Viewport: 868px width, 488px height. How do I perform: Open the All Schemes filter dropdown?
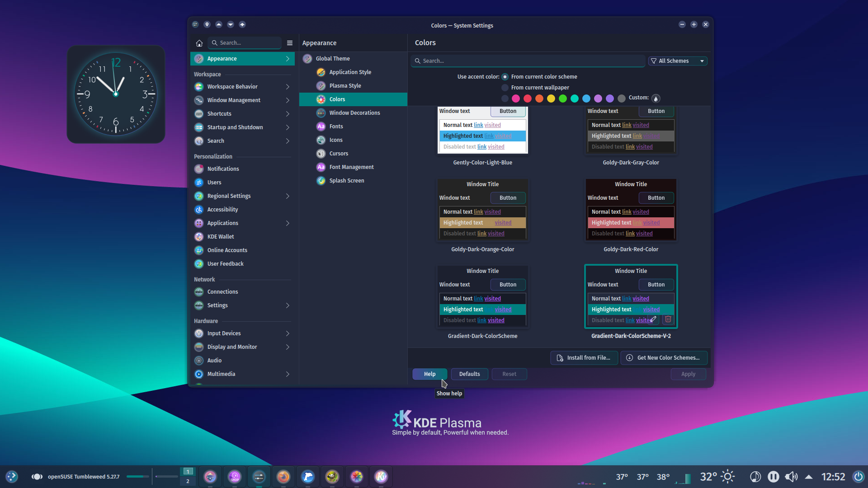click(x=678, y=61)
